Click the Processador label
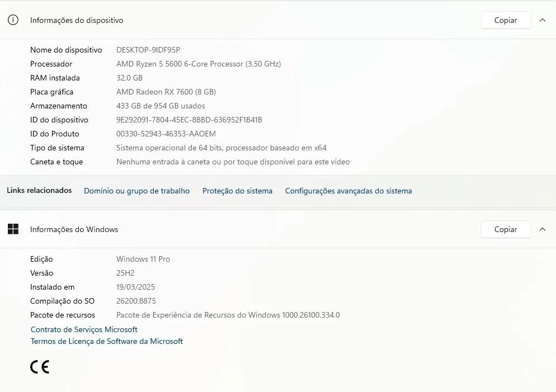Screen dimensions: 556x392 [51, 64]
